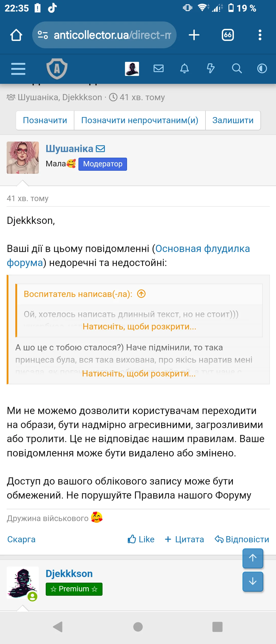Mark conversation as unread via Позначити непрочитаним(и)
The height and width of the screenshot is (644, 276).
140,120
